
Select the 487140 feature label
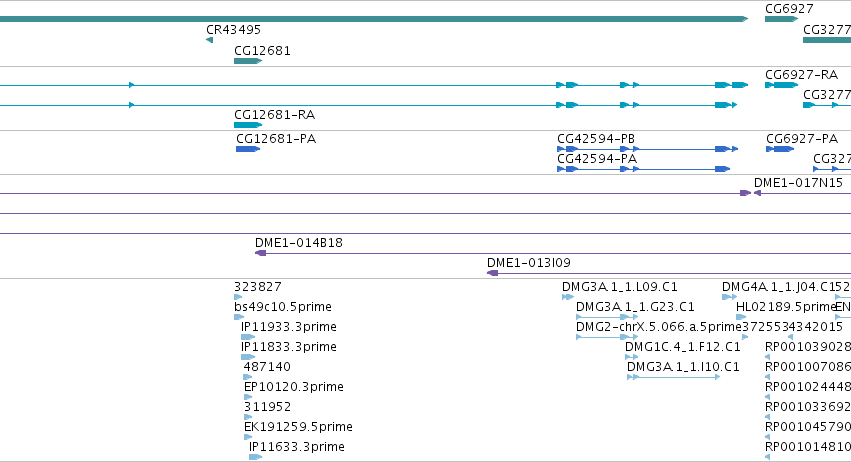[267, 366]
